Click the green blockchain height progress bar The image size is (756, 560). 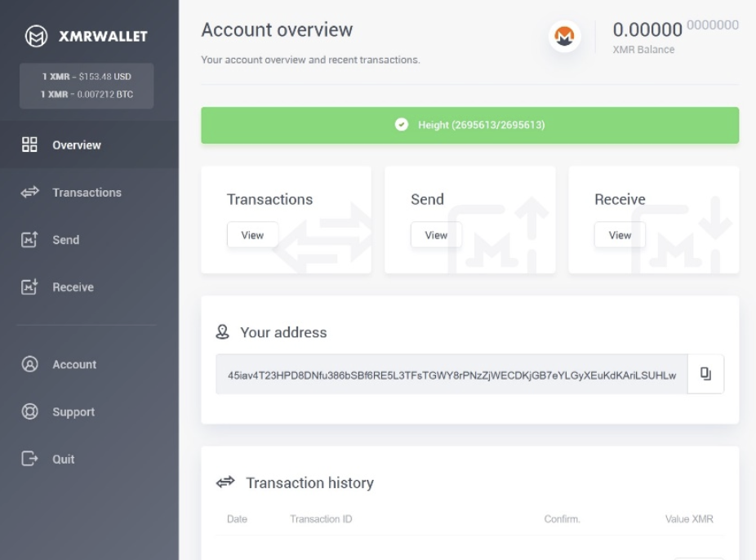click(470, 125)
